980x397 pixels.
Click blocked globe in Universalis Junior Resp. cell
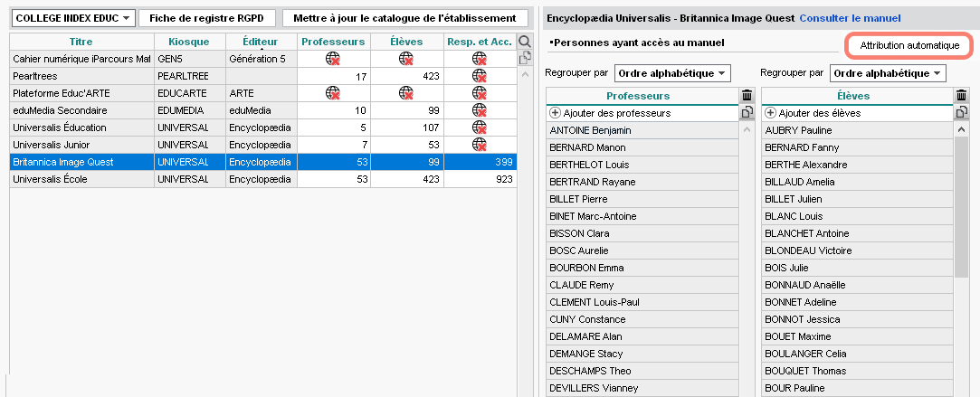pyautogui.click(x=480, y=144)
